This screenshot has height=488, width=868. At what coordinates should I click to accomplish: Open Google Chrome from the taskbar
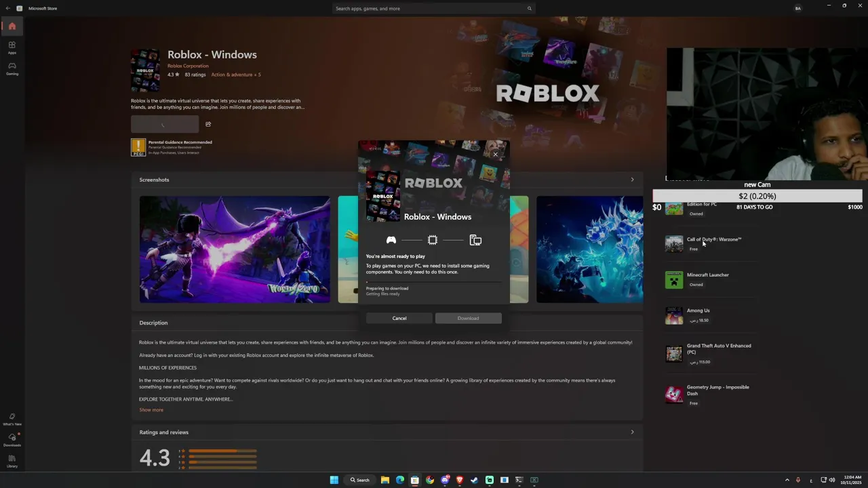click(429, 480)
